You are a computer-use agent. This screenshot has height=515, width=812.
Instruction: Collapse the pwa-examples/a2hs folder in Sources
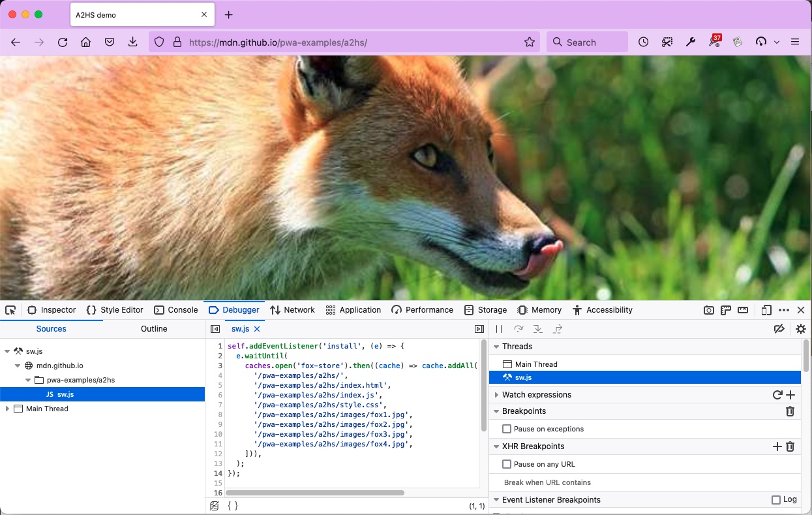point(27,379)
